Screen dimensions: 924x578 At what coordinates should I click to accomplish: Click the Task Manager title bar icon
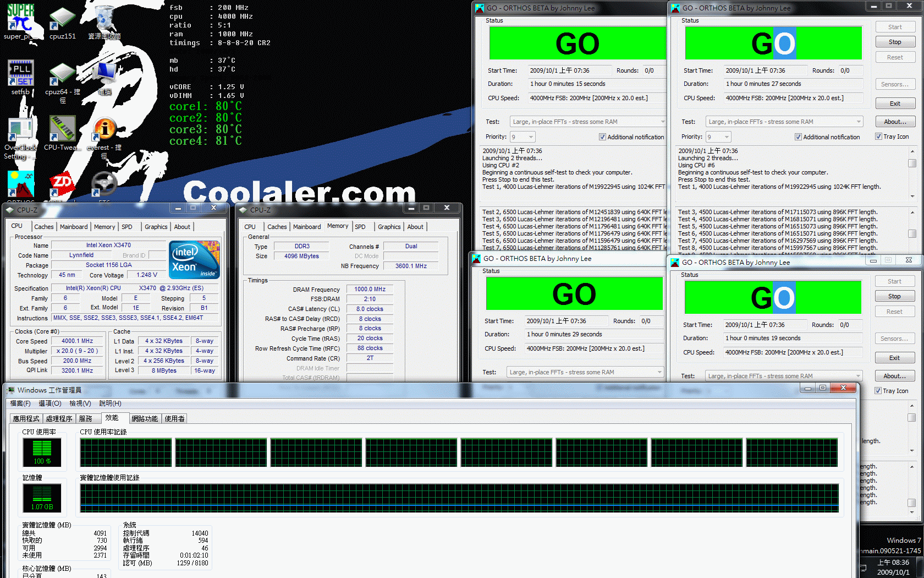tap(10, 390)
